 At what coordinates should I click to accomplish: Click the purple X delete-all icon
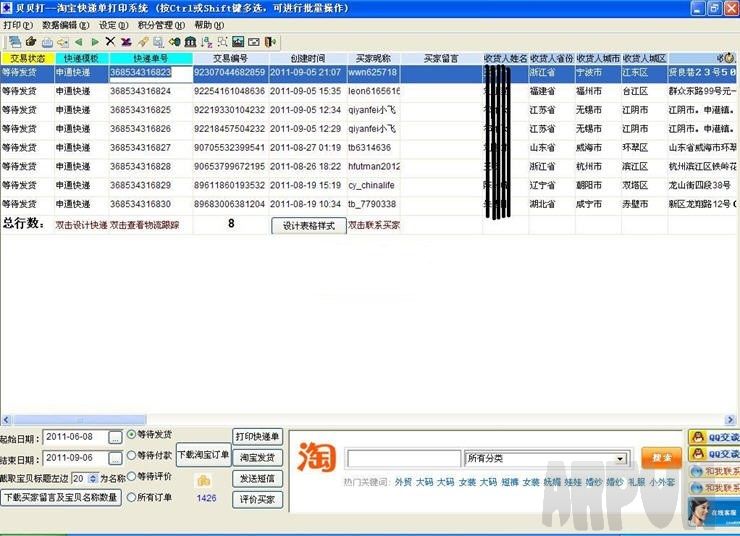(126, 42)
